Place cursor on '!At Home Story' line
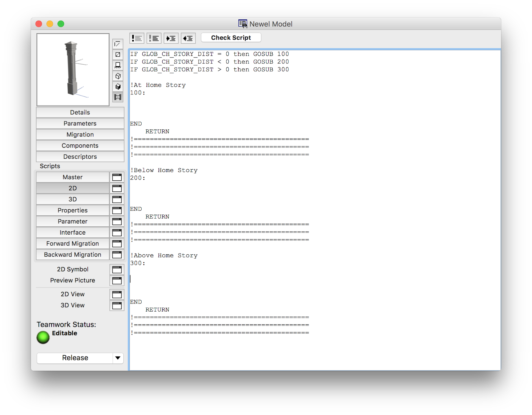 (x=158, y=85)
